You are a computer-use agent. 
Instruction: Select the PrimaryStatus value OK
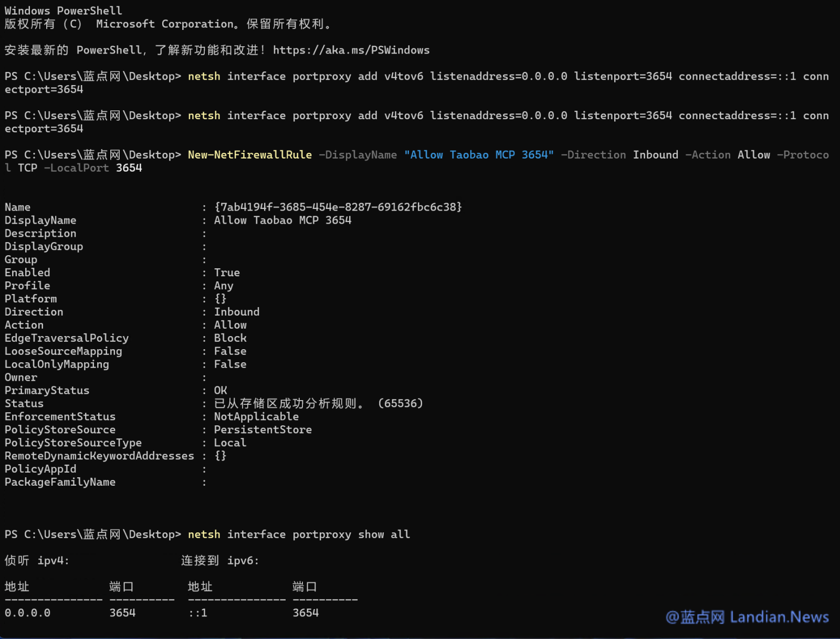(220, 391)
